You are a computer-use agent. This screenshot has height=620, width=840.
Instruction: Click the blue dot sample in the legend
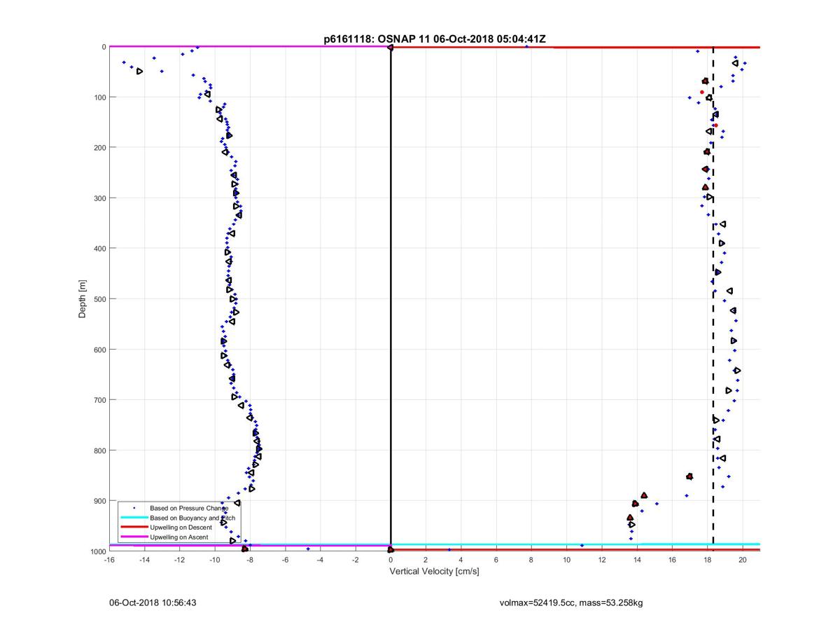coord(134,507)
